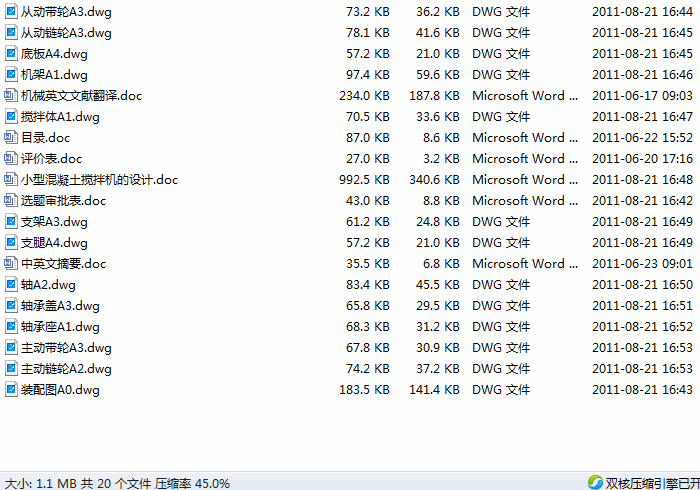Click the DWG icon for 搅拌体A1.dwg
Screen dimensions: 700x490
(11, 116)
